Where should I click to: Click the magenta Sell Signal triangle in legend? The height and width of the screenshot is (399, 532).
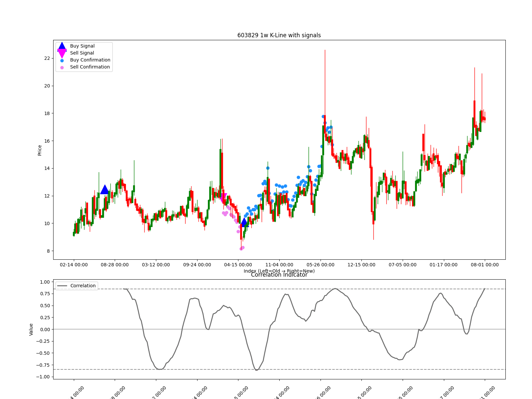coord(62,53)
